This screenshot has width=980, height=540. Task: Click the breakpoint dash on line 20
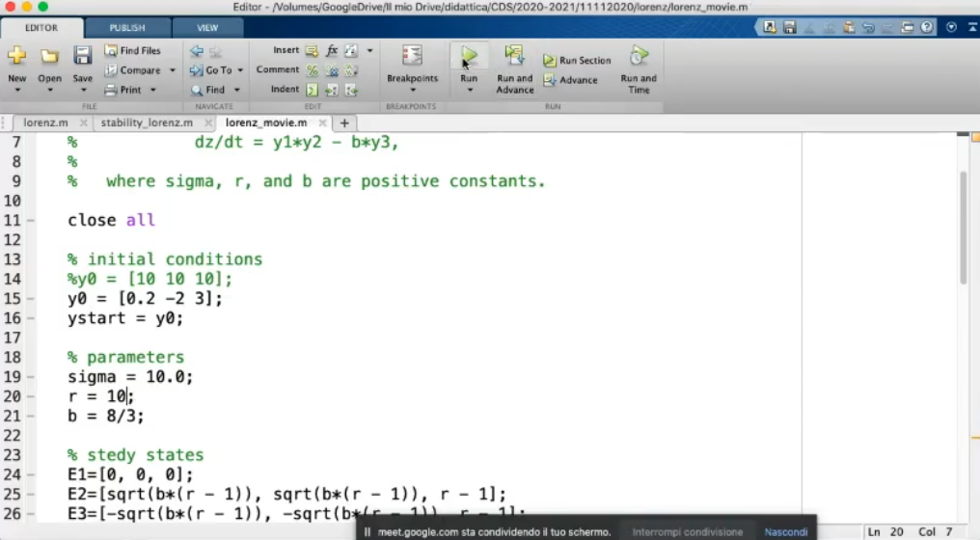31,396
